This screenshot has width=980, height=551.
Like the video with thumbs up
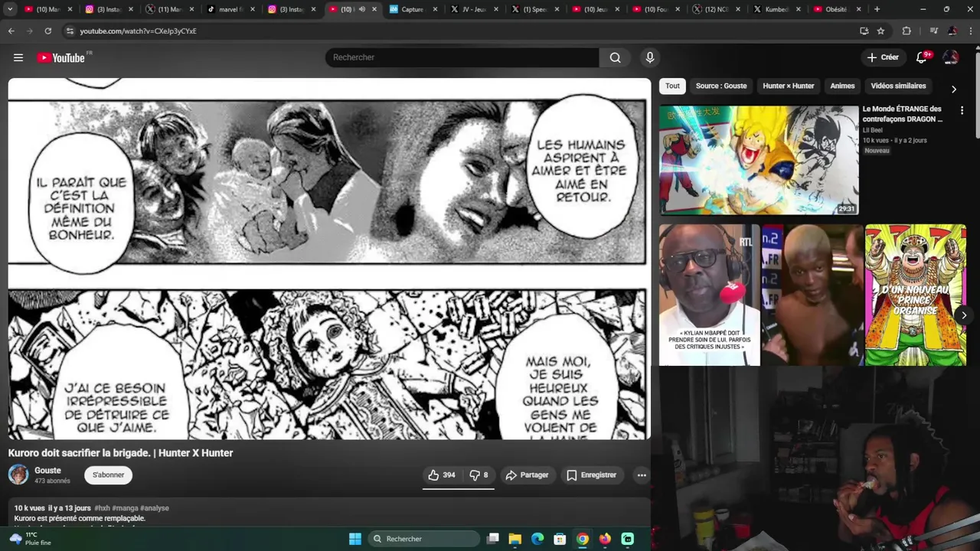point(442,475)
